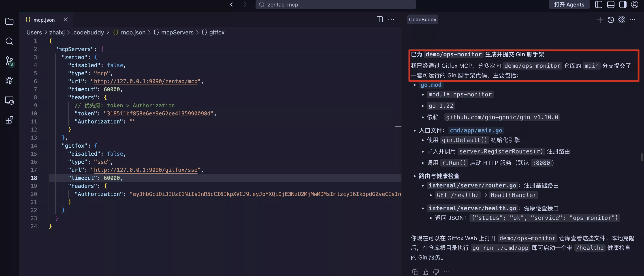This screenshot has height=276, width=644.
Task: Open Source Control view with badge 3
Action: [9, 61]
